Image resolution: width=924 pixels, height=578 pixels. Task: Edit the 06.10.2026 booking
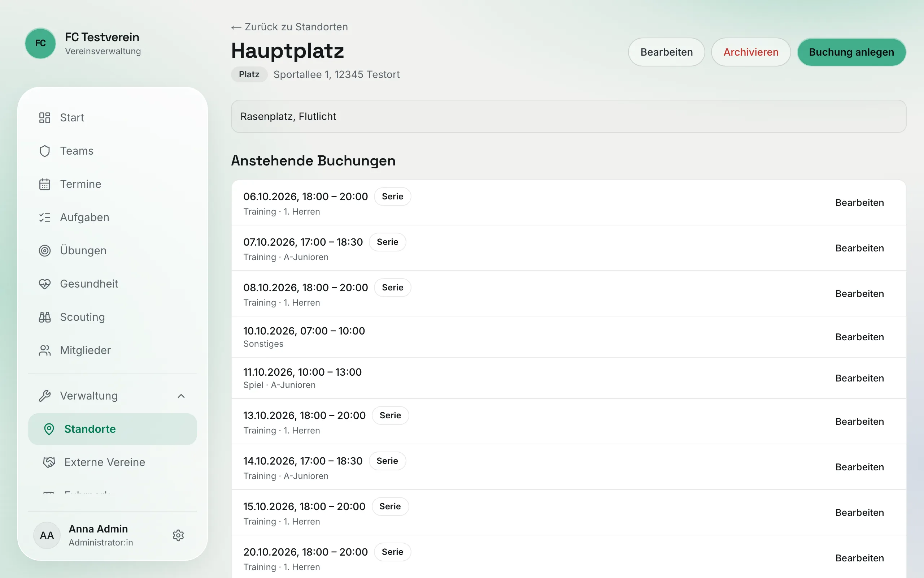point(859,203)
